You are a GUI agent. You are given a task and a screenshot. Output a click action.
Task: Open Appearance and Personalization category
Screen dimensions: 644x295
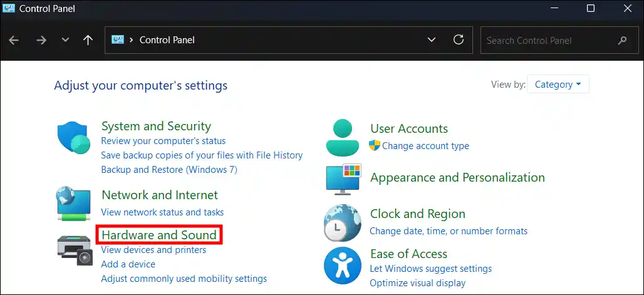click(457, 177)
